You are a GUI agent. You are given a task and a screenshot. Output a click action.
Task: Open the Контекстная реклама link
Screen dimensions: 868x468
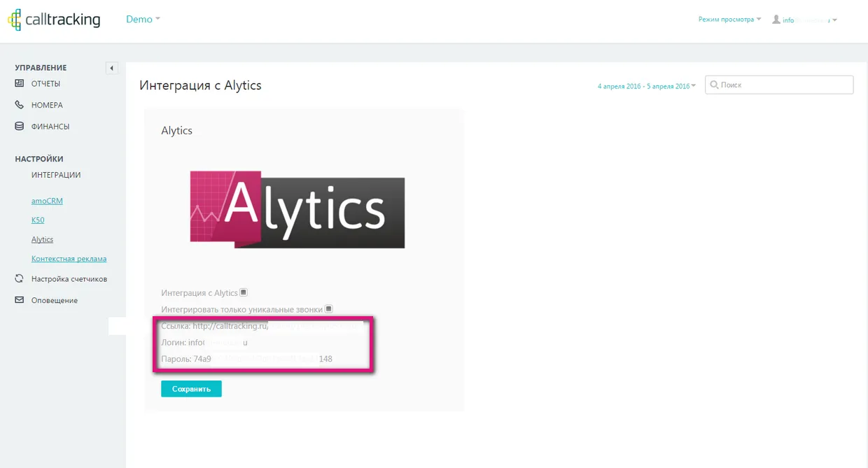point(69,259)
